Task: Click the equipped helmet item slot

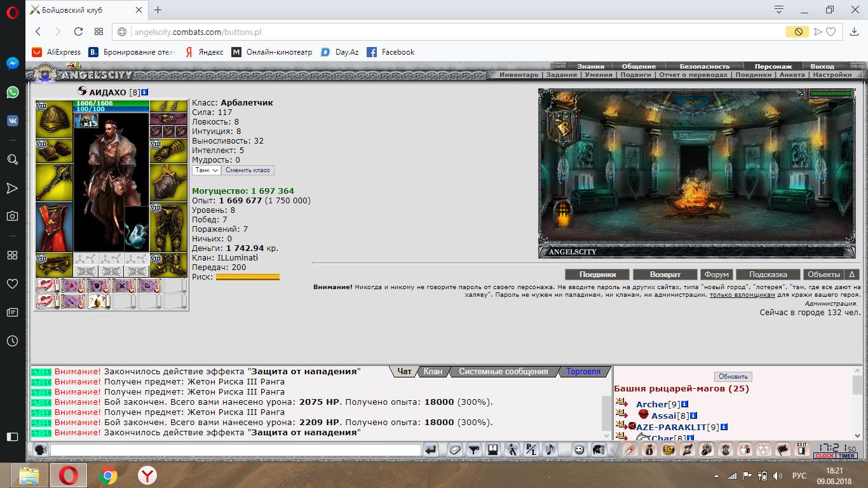Action: click(54, 118)
